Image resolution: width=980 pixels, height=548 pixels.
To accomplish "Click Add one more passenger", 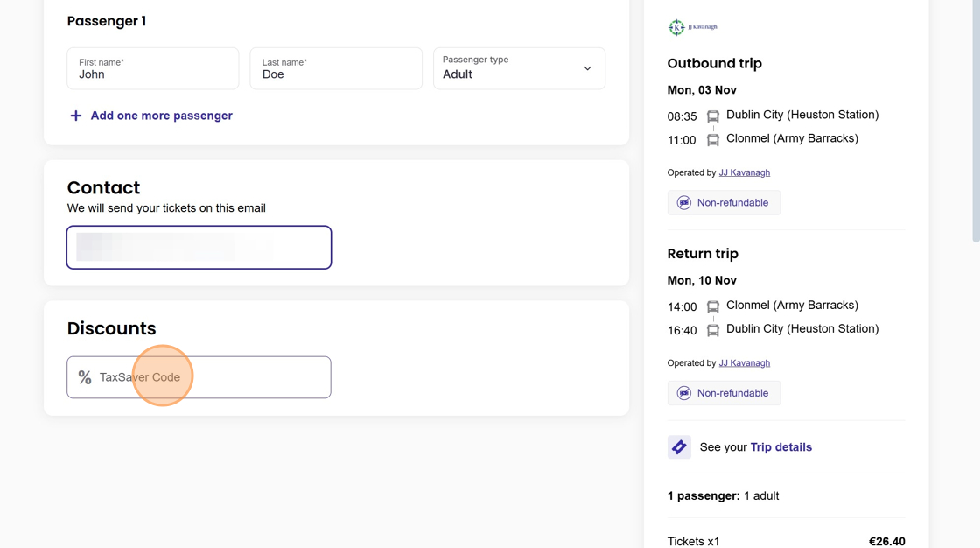I will 161,116.
